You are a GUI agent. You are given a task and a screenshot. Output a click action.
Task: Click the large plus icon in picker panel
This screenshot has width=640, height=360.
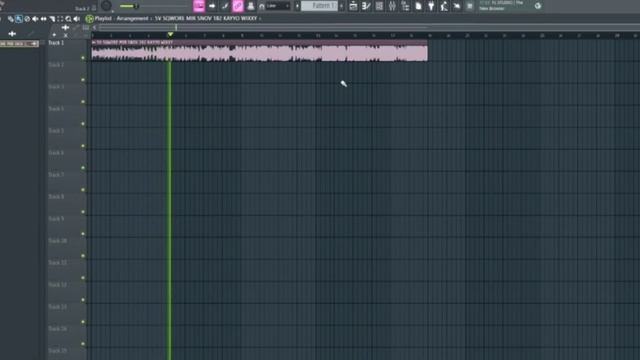[x=12, y=34]
